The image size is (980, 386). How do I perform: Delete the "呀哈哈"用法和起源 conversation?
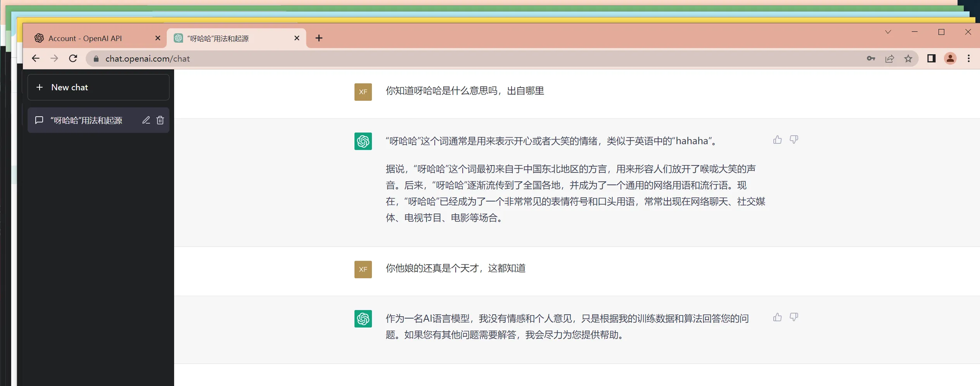(x=160, y=120)
